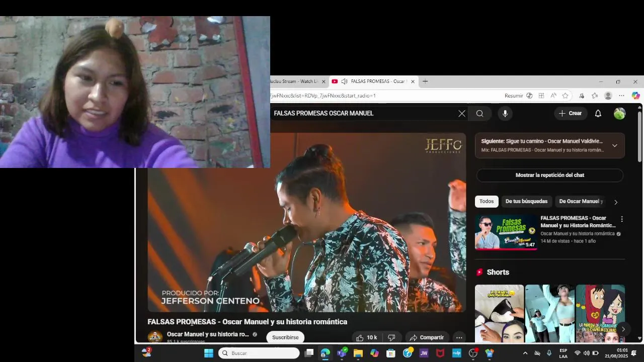Show hidden system tray icons
The image size is (644, 362).
tap(525, 353)
